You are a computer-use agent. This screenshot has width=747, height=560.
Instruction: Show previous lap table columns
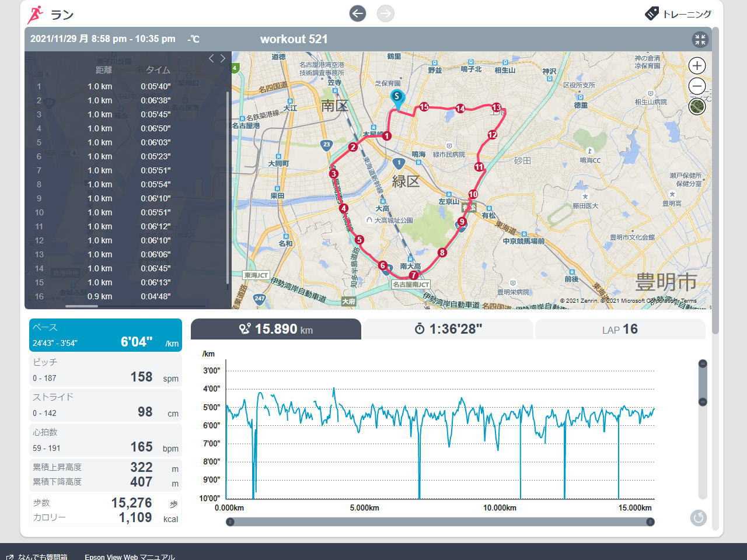[212, 58]
